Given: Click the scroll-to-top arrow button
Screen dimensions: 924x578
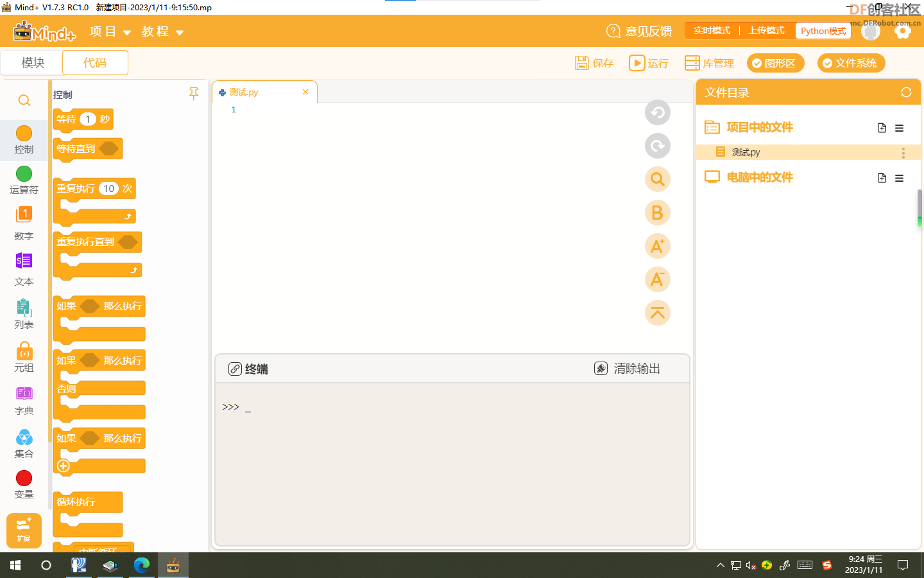Looking at the screenshot, I should pyautogui.click(x=658, y=313).
